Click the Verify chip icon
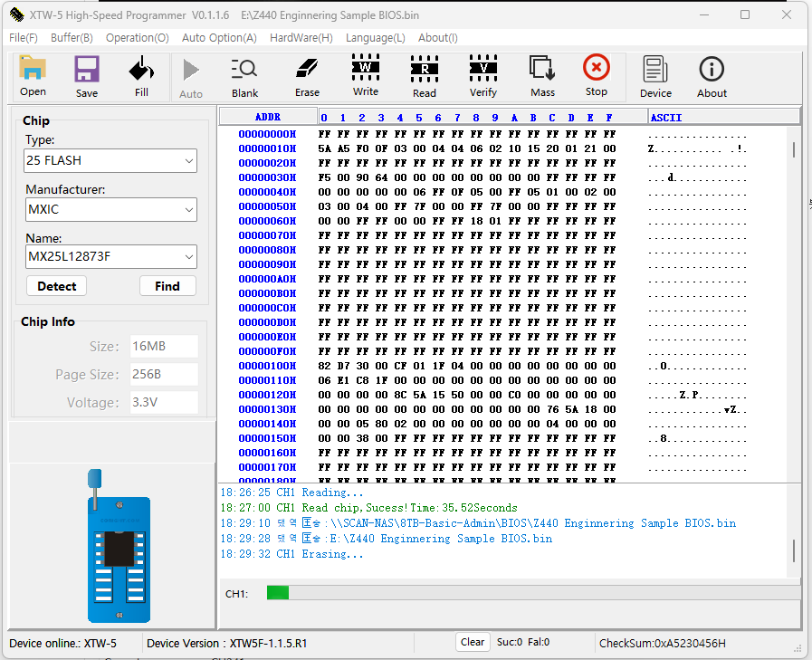 pos(482,76)
